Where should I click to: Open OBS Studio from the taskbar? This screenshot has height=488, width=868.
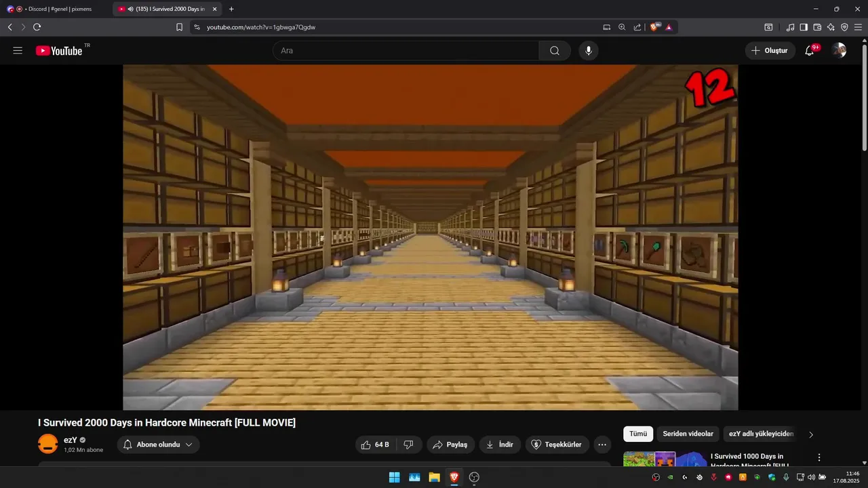click(x=474, y=477)
